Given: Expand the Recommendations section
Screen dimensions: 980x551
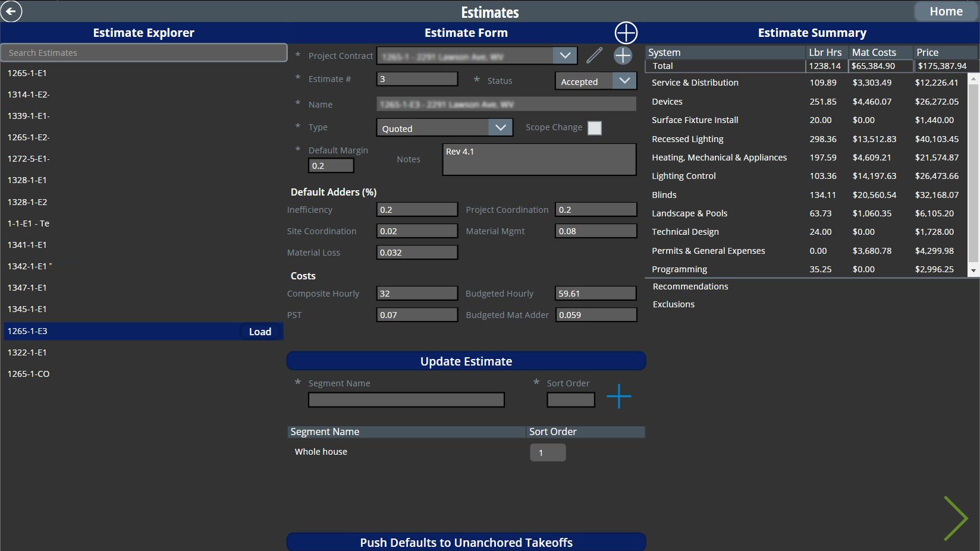Looking at the screenshot, I should click(690, 286).
